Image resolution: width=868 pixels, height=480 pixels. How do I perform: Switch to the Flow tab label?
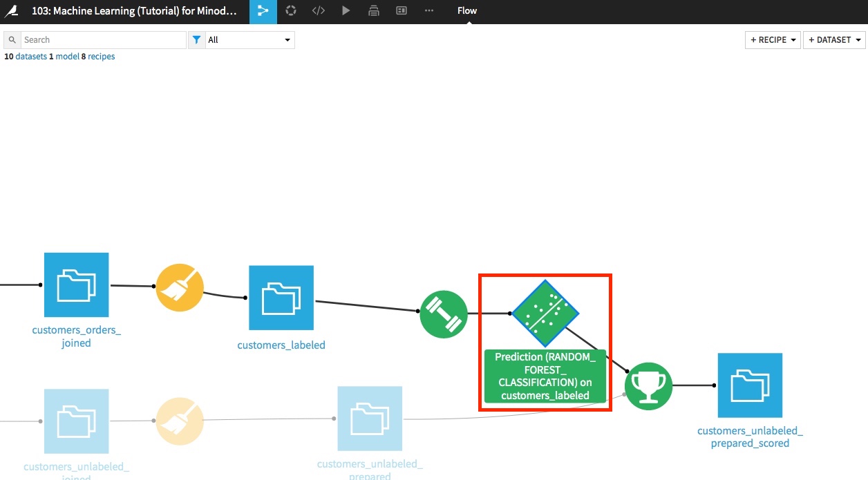coord(467,11)
